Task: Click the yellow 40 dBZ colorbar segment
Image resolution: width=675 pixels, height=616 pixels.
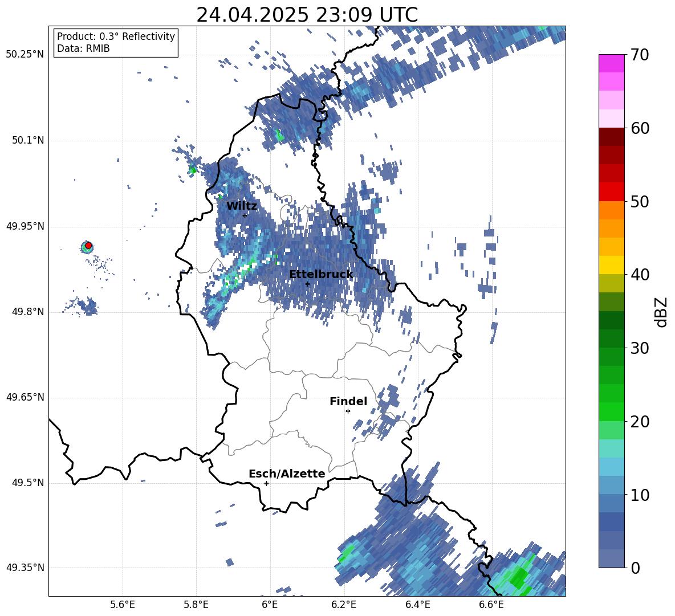Action: (611, 266)
